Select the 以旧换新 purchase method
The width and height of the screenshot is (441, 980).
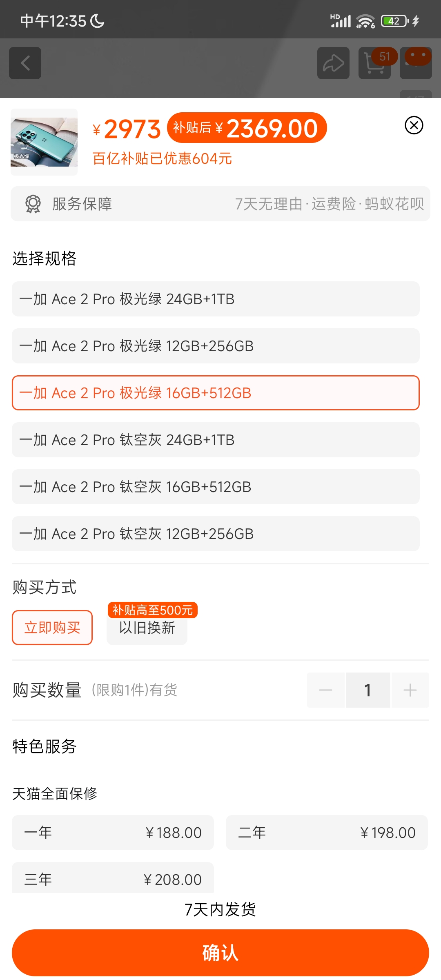tap(147, 629)
